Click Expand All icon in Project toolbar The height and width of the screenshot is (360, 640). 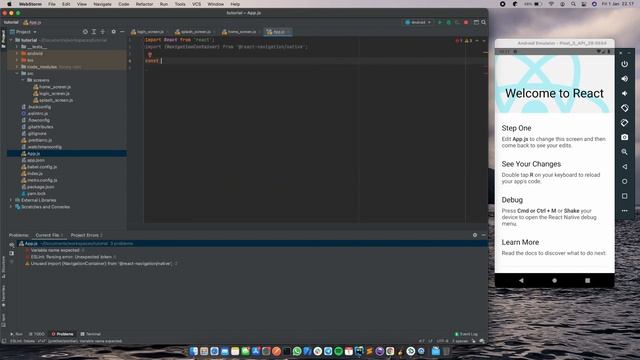point(94,32)
